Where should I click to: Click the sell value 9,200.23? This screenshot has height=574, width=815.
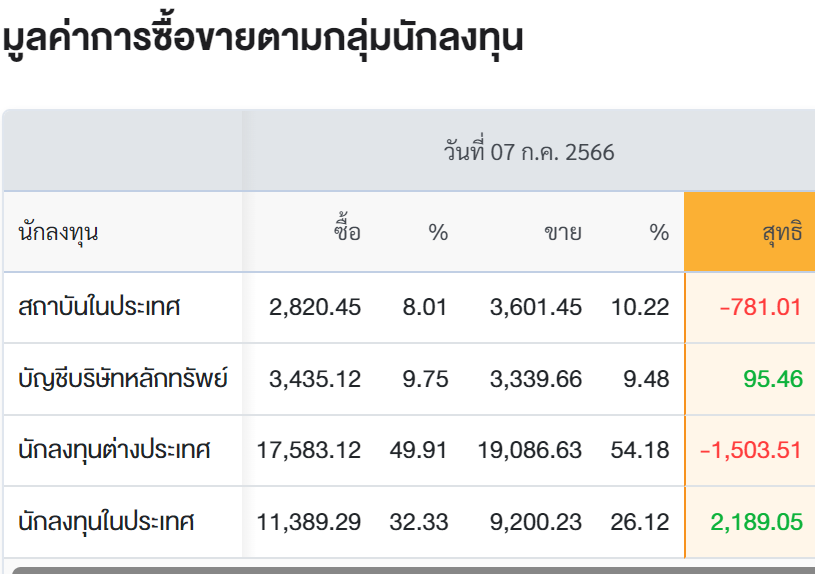pos(536,521)
